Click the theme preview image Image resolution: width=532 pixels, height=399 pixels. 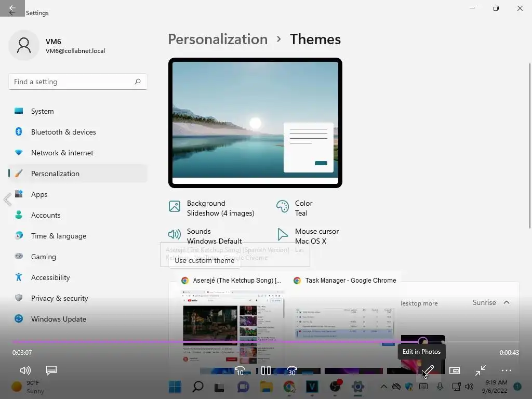pos(255,123)
